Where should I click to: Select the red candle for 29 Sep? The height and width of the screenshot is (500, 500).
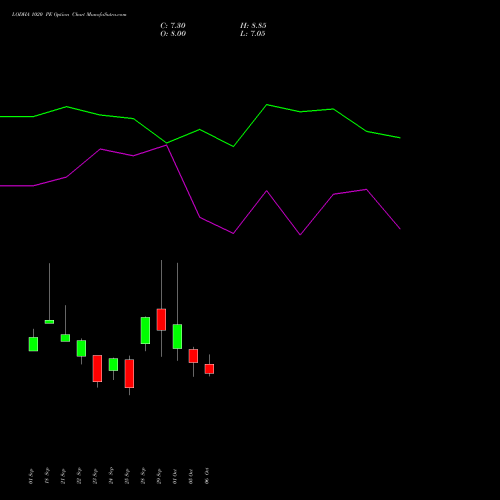[161, 320]
